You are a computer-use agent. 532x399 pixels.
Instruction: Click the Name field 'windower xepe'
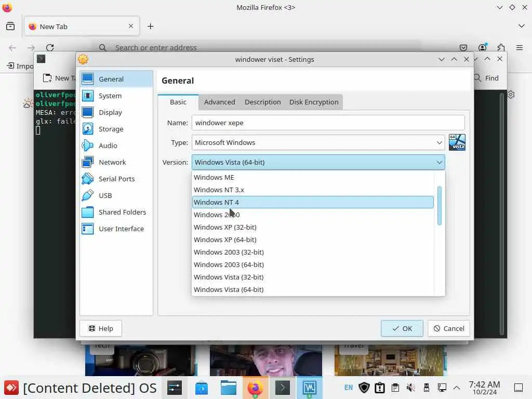(328, 123)
